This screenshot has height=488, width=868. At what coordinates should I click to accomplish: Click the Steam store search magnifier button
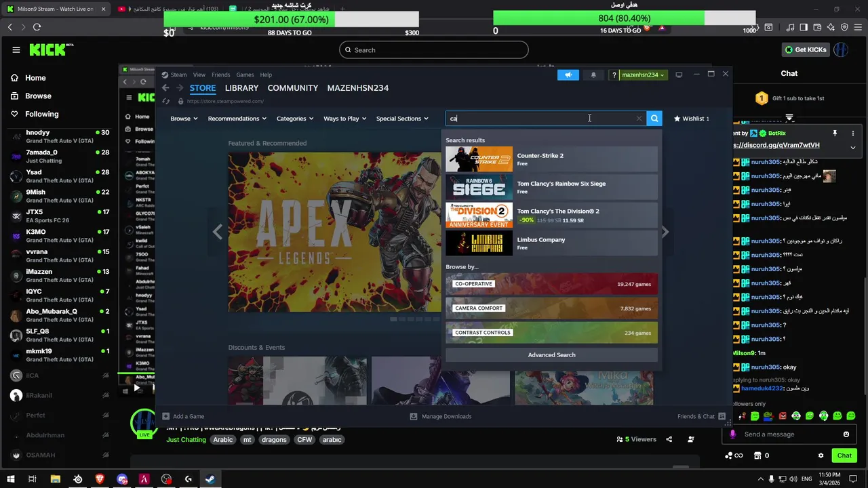tap(654, 119)
